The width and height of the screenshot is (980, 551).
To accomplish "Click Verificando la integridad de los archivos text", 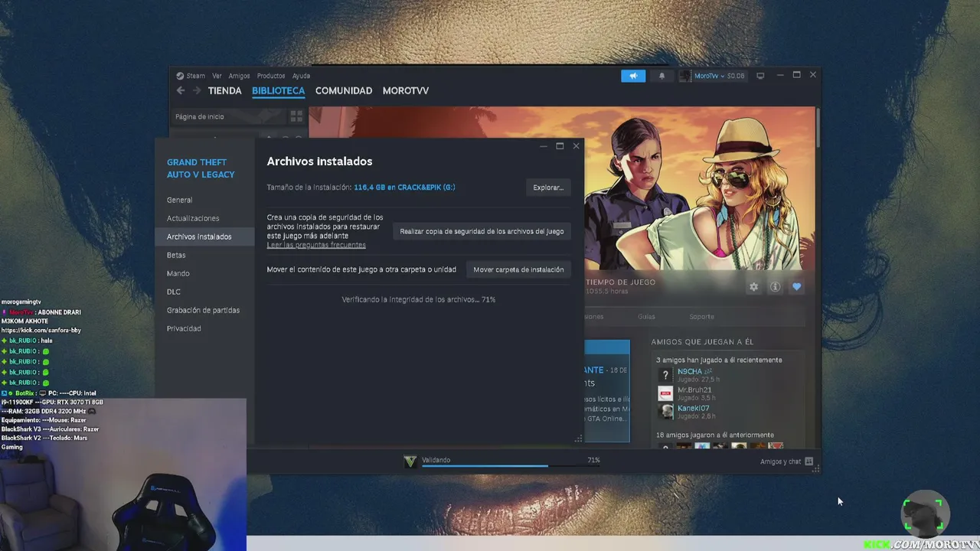I will click(419, 299).
